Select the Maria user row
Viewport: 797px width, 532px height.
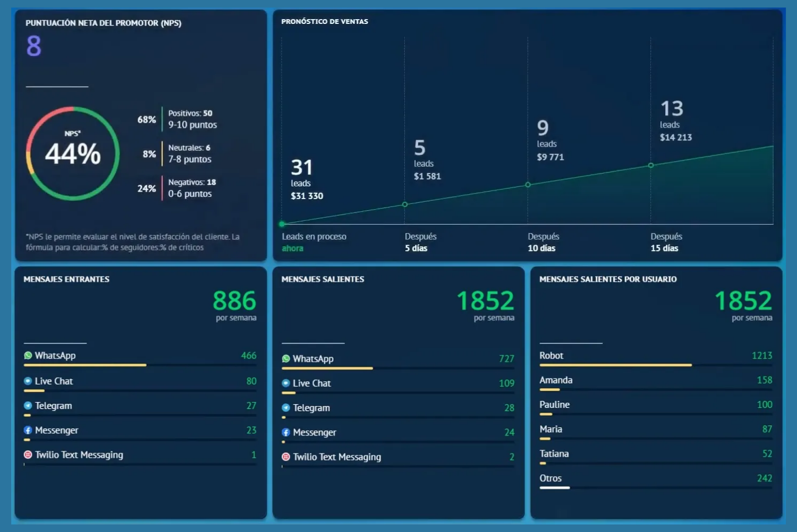656,431
